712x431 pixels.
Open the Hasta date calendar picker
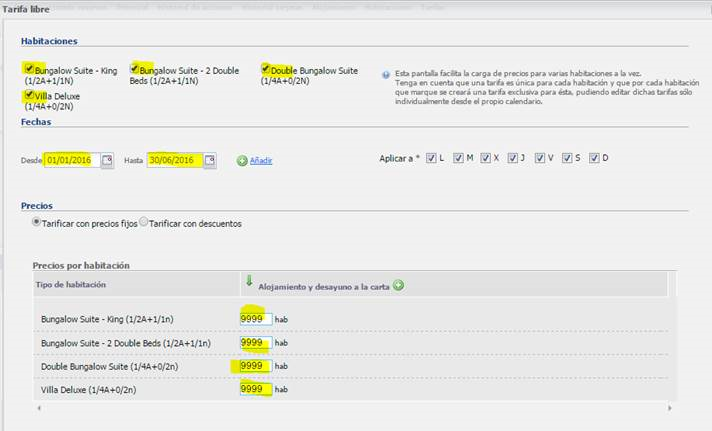209,160
